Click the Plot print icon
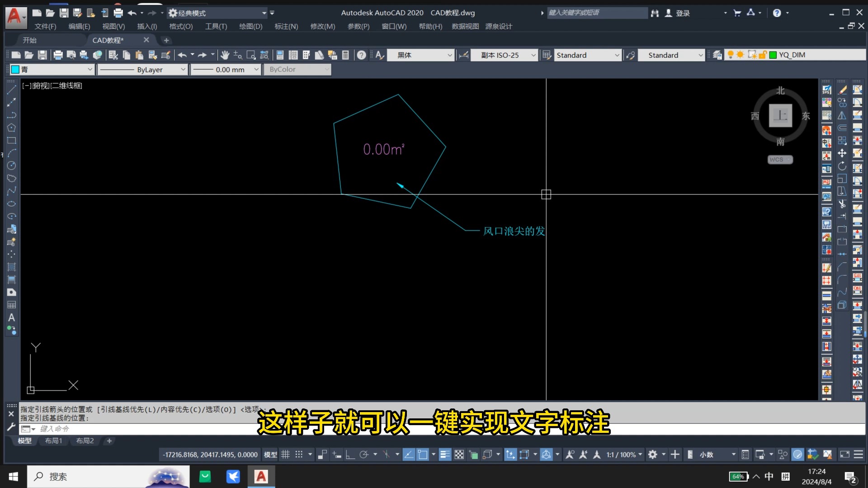 click(x=58, y=55)
